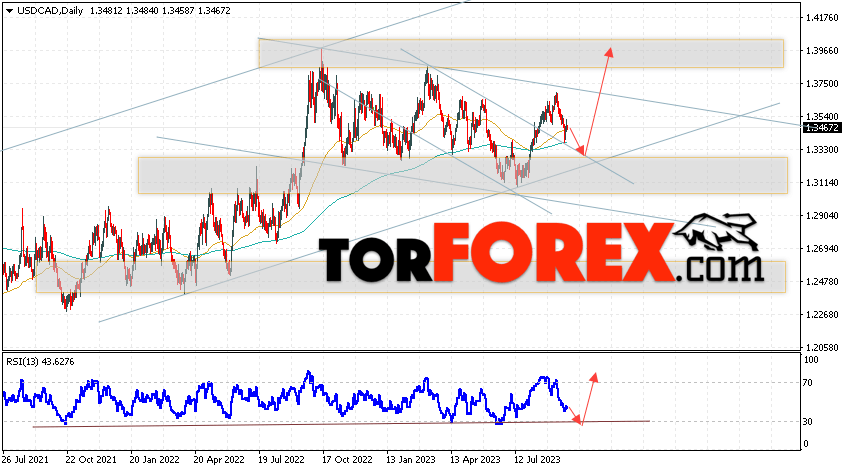
Task: Click the 19 Jul 2022 date label
Action: 281,460
